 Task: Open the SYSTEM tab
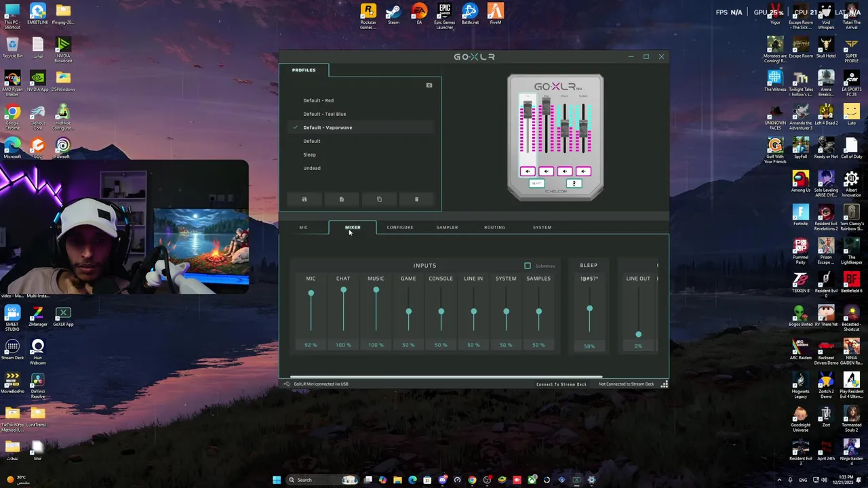point(542,227)
